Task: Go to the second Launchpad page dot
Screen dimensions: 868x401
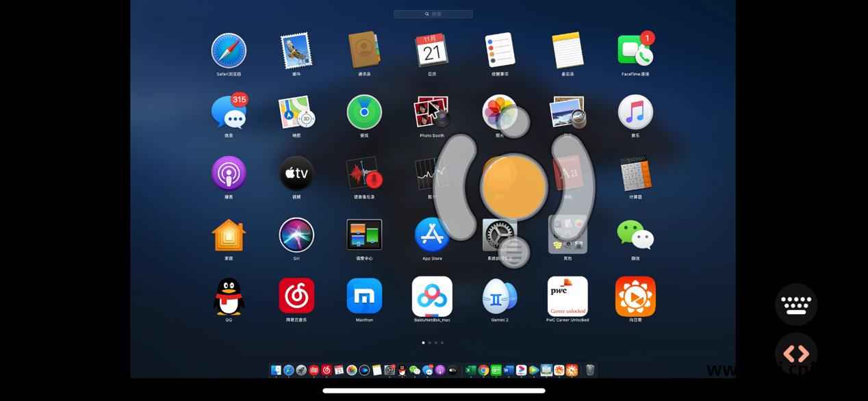Action: (430, 343)
